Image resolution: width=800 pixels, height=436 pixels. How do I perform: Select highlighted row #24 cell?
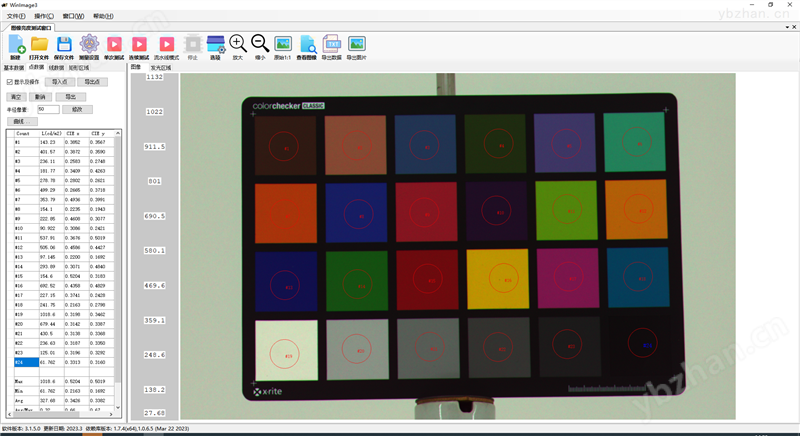coord(26,363)
